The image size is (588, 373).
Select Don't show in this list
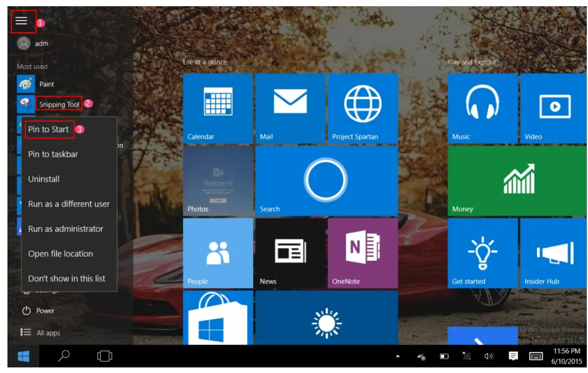point(67,279)
